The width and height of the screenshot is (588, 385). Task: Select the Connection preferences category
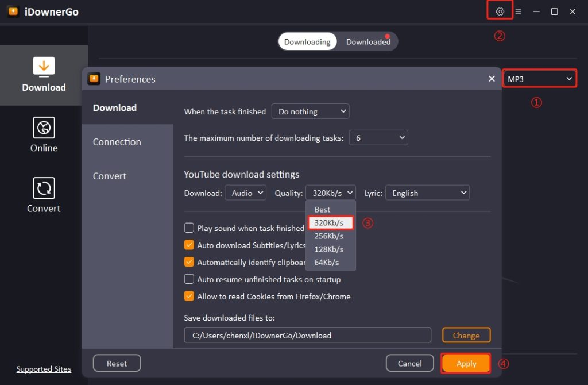[x=127, y=142]
